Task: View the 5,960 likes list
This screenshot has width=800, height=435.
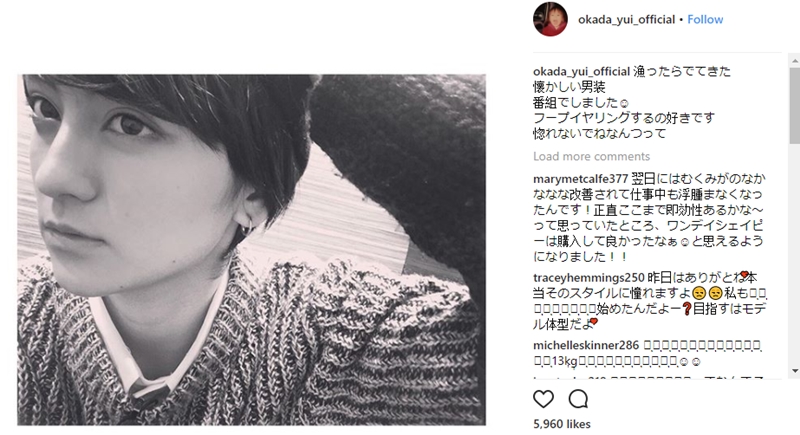Action: [562, 424]
